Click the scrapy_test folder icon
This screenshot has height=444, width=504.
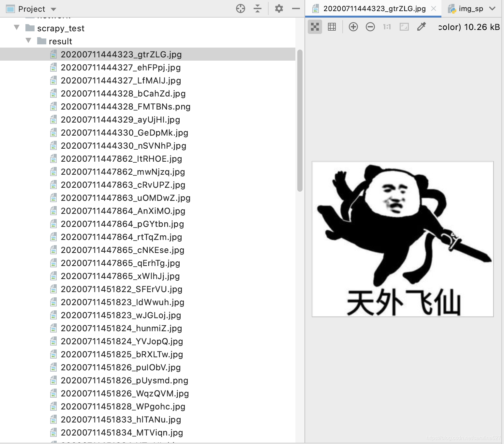pyautogui.click(x=30, y=28)
